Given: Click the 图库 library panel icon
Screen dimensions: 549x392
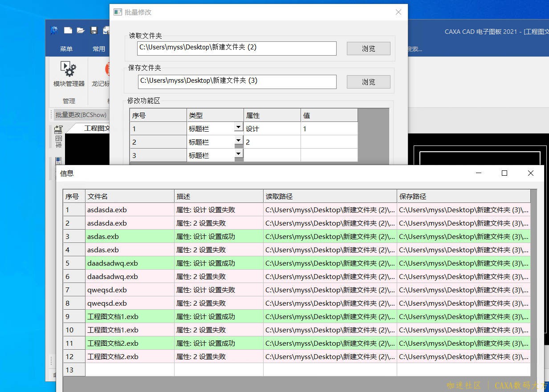Looking at the screenshot, I should coord(58,136).
